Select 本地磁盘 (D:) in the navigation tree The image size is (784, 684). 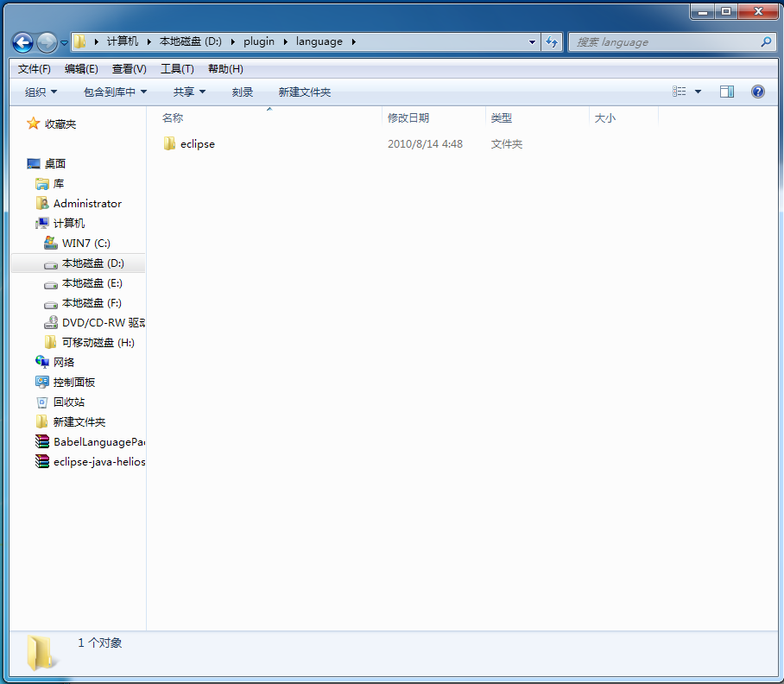pos(93,263)
